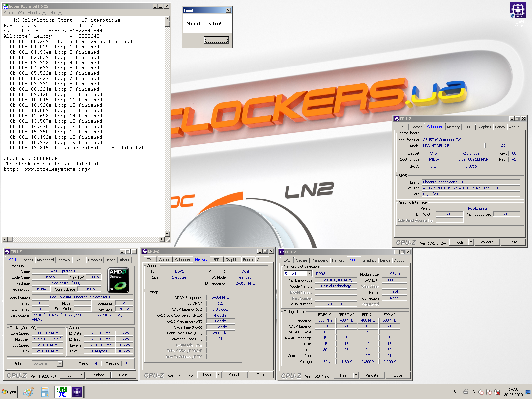This screenshot has width=532, height=399.
Task: Click Validate in CPU-Z Mainboard window
Action: click(487, 242)
